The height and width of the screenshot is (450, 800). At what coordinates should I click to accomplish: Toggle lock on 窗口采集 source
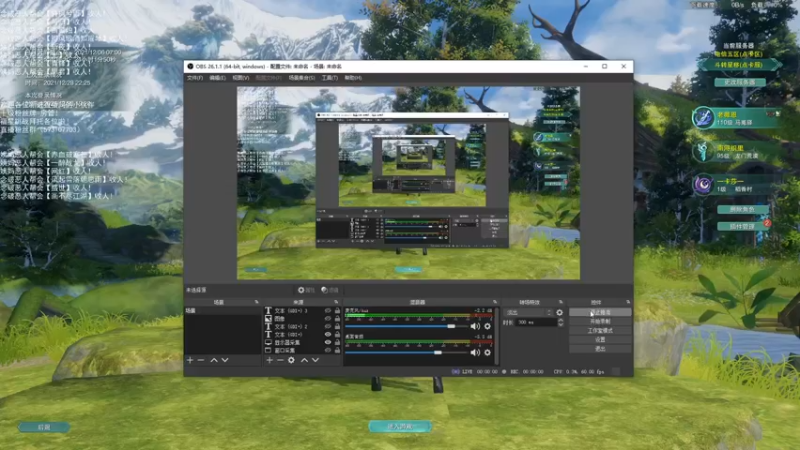pos(337,351)
